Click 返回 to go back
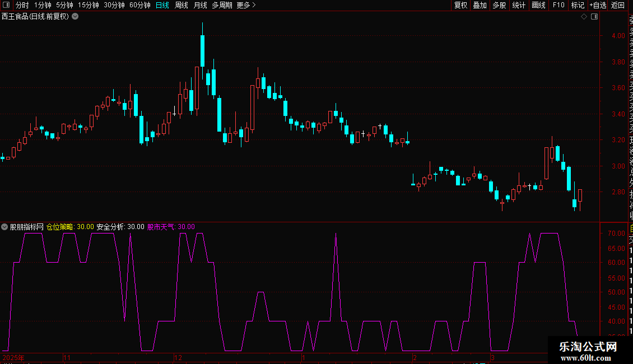This screenshot has width=633, height=364. (x=618, y=5)
